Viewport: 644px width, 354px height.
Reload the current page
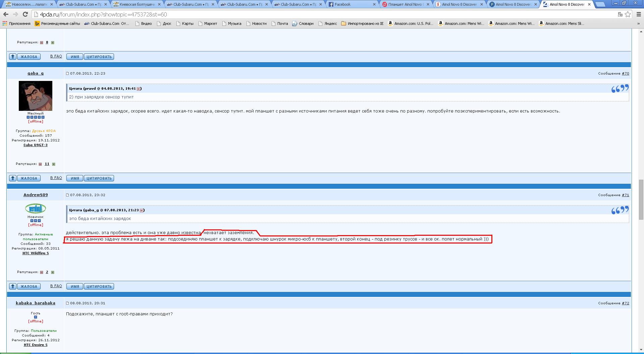pyautogui.click(x=25, y=14)
